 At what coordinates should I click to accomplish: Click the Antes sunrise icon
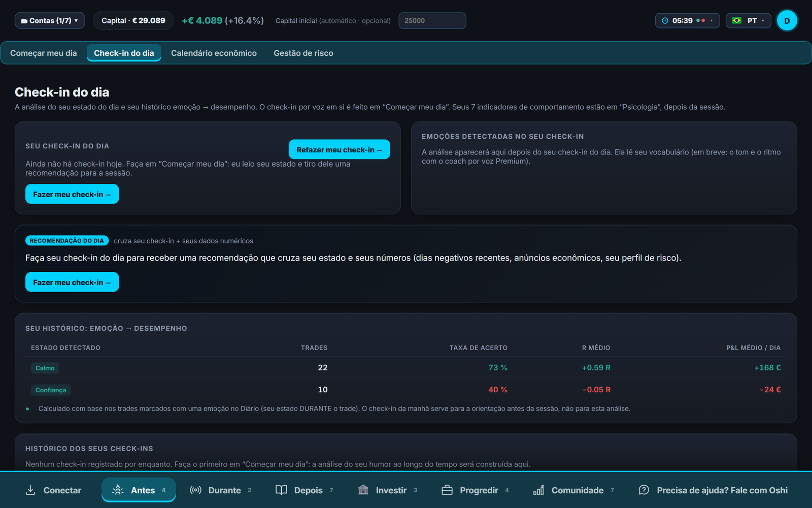[x=118, y=490]
